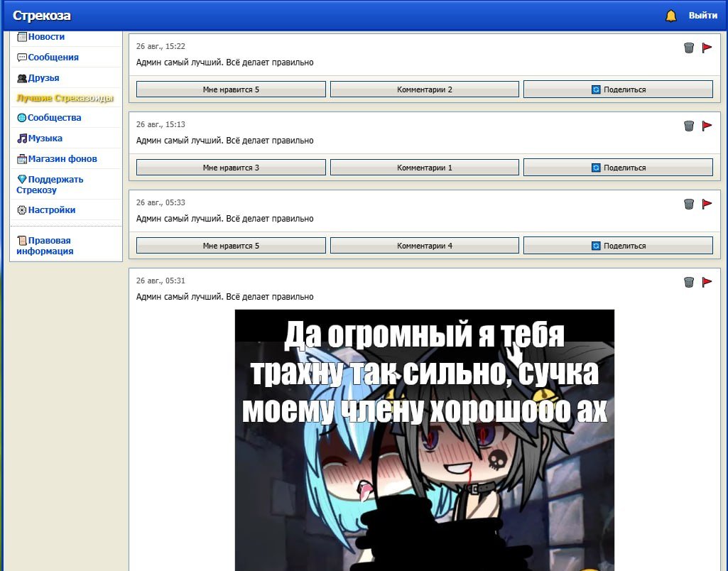Viewport: 728px width, 571px height.
Task: Report the 05:33 post with flag icon
Action: (707, 204)
